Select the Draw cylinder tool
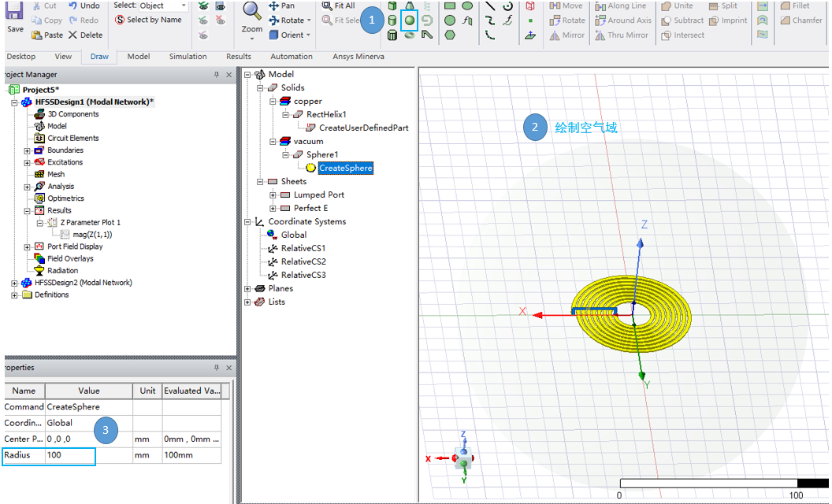832x504 pixels. click(x=392, y=20)
